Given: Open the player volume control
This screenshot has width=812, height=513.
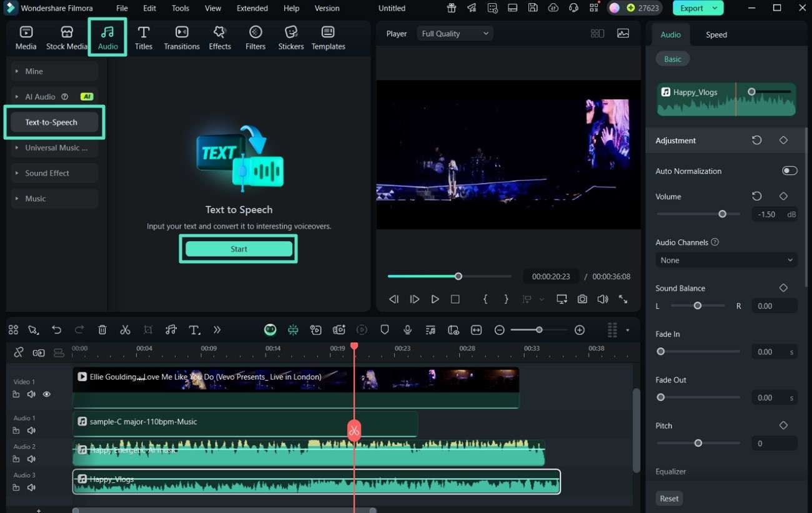Looking at the screenshot, I should pyautogui.click(x=602, y=299).
